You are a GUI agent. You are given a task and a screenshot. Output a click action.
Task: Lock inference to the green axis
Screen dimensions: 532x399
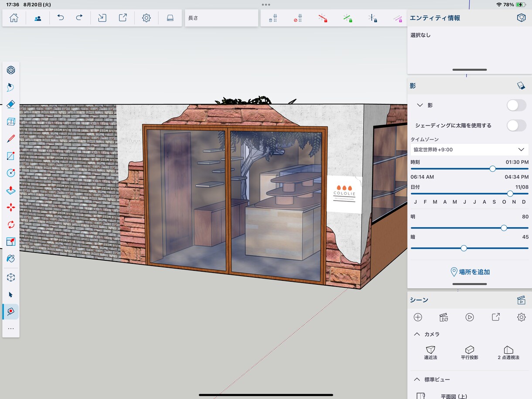pos(348,18)
